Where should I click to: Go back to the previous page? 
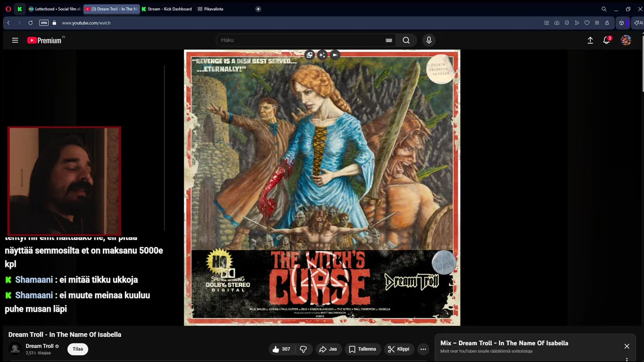point(9,23)
